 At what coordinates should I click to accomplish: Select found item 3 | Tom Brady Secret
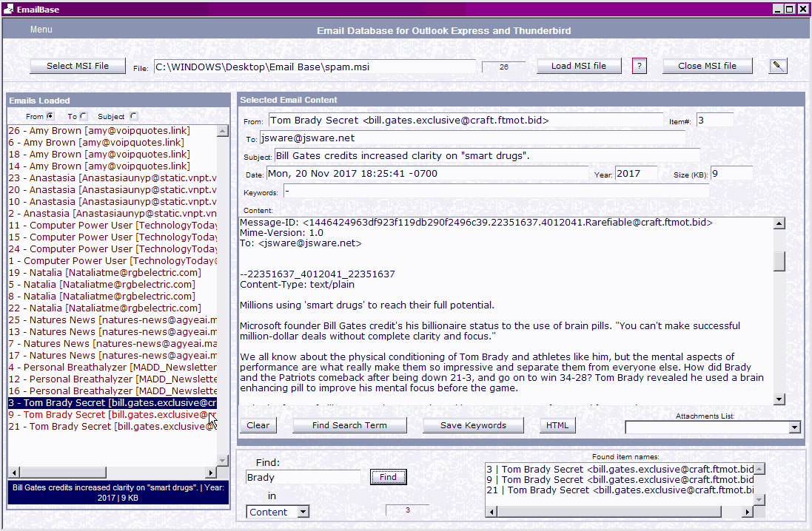[x=620, y=470]
